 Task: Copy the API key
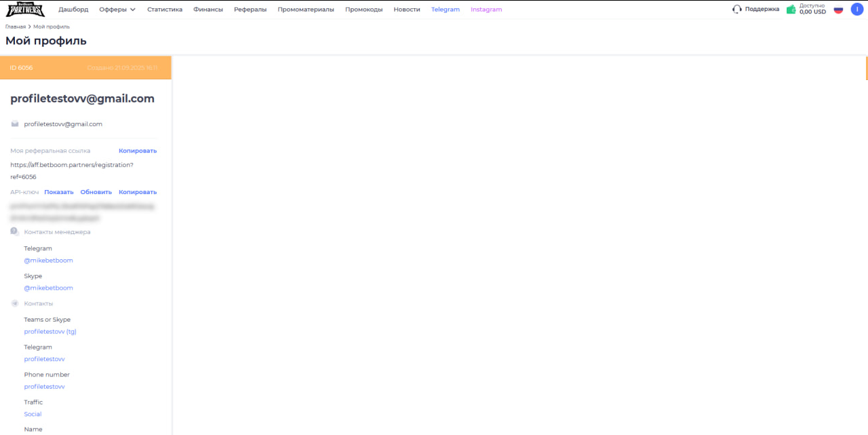[138, 192]
